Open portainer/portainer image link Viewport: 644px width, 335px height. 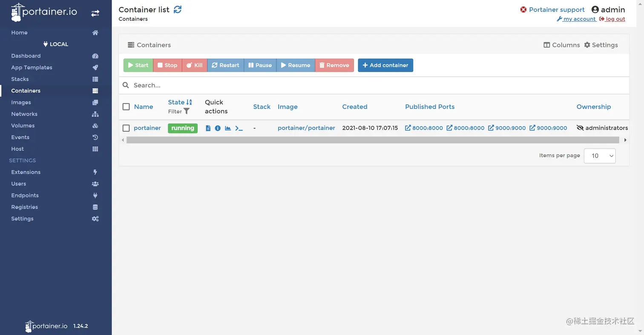click(x=306, y=128)
